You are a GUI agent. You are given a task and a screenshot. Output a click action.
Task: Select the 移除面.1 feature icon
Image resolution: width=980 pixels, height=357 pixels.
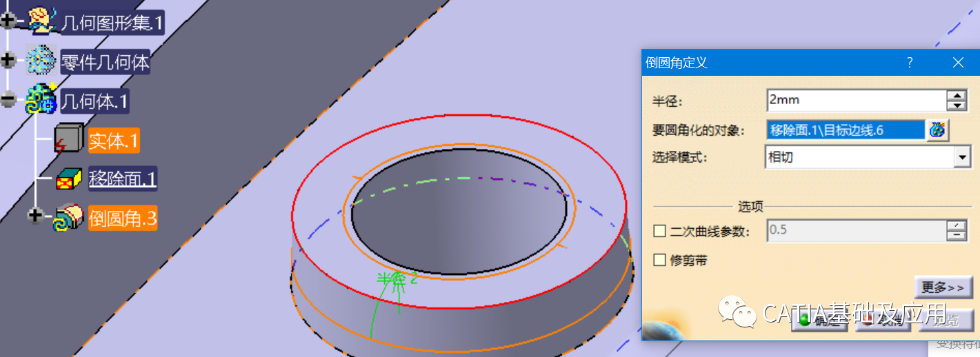[x=69, y=179]
